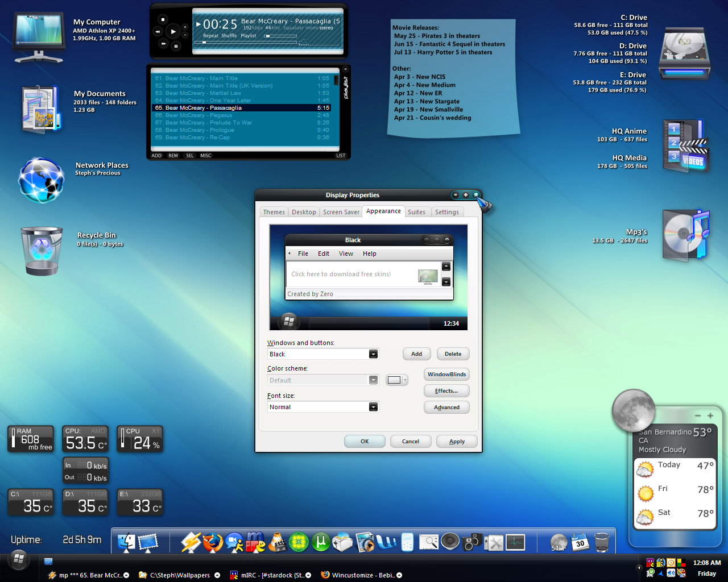Expand the Default color scheme combo box
This screenshot has width=728, height=582.
point(373,380)
